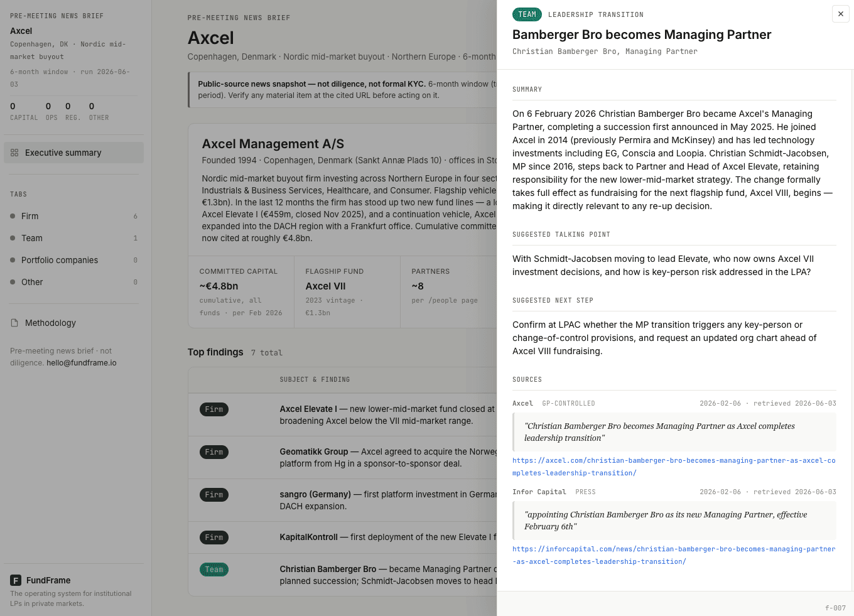The height and width of the screenshot is (616, 854).
Task: Click the Team tag in findings table
Action: coord(214,570)
